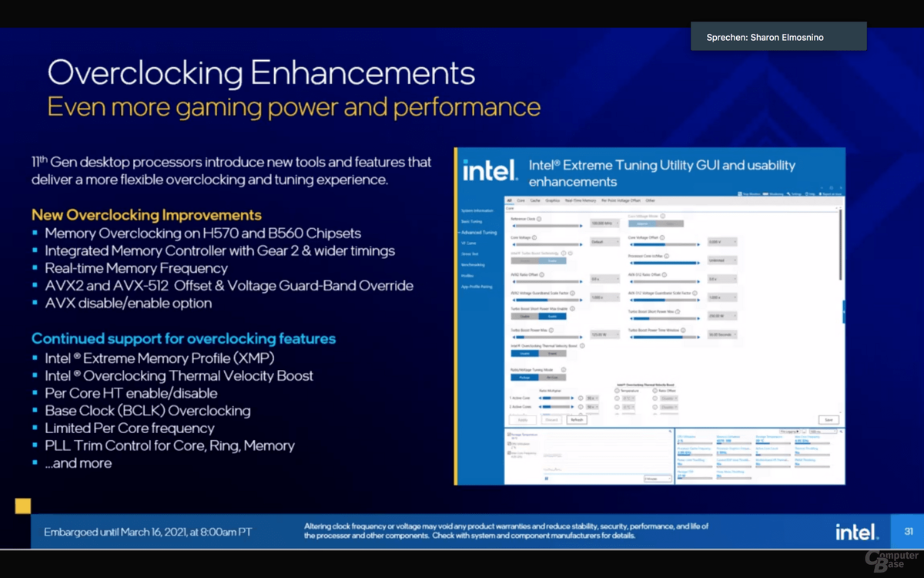Choose Per-Core ratio/voltage tuning mode

(x=553, y=378)
